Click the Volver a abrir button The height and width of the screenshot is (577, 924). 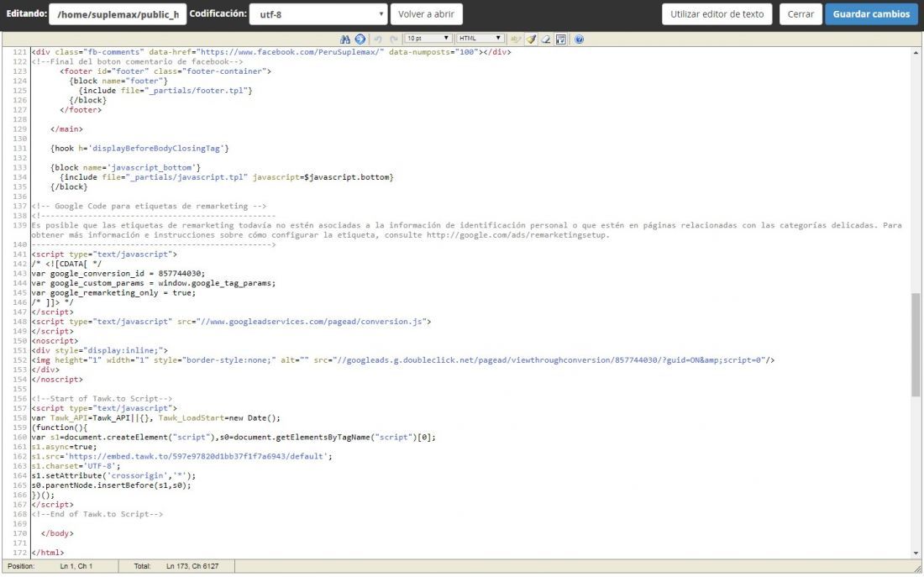pos(426,14)
